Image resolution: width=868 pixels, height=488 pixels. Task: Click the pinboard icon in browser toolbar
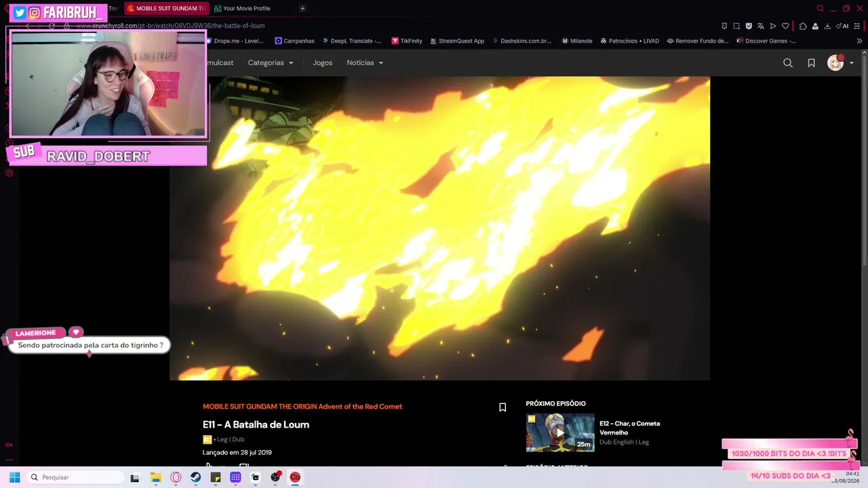pos(724,26)
